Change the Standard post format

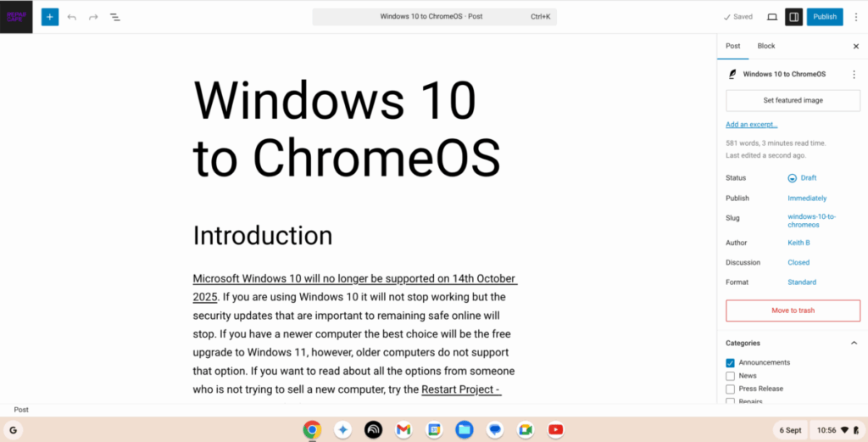(x=802, y=283)
